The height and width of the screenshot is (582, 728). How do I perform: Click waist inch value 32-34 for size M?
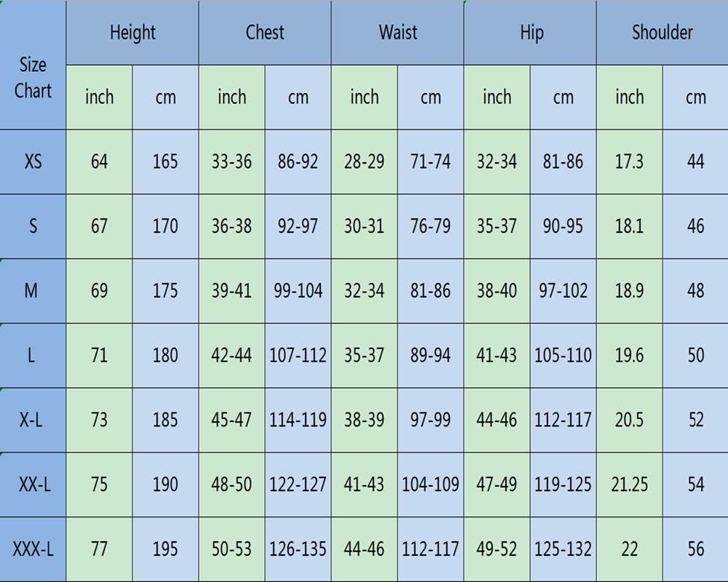[x=364, y=291]
